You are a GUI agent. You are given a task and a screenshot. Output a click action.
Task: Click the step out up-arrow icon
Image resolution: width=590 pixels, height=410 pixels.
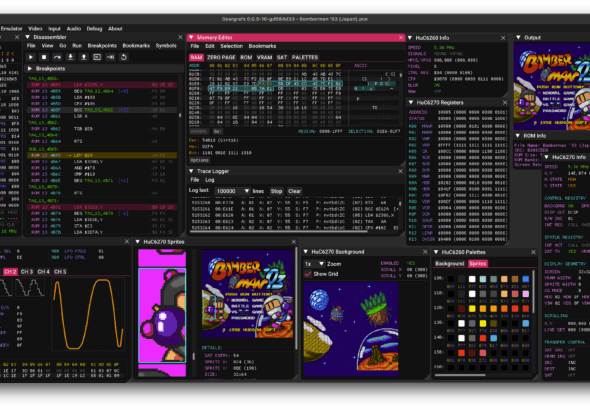pyautogui.click(x=84, y=57)
